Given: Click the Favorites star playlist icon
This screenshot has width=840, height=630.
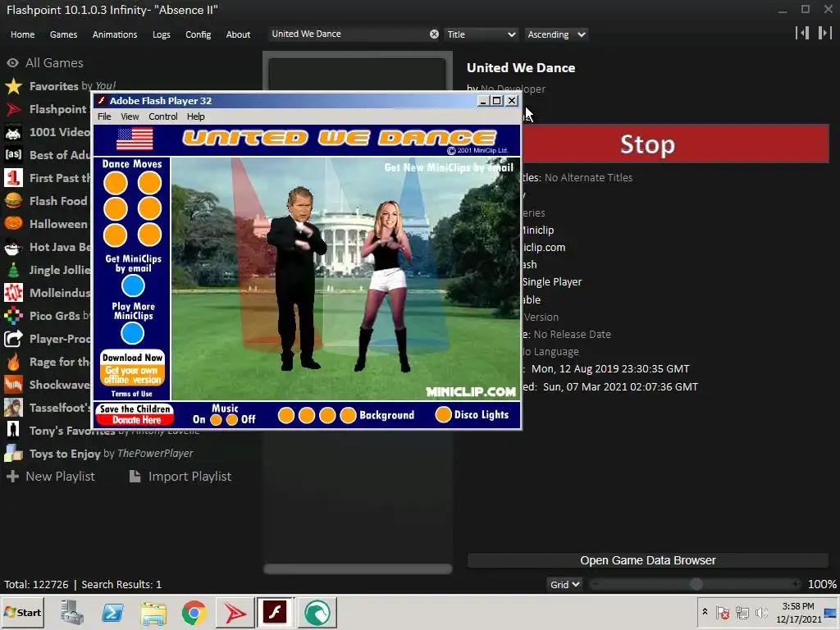Looking at the screenshot, I should (13, 85).
